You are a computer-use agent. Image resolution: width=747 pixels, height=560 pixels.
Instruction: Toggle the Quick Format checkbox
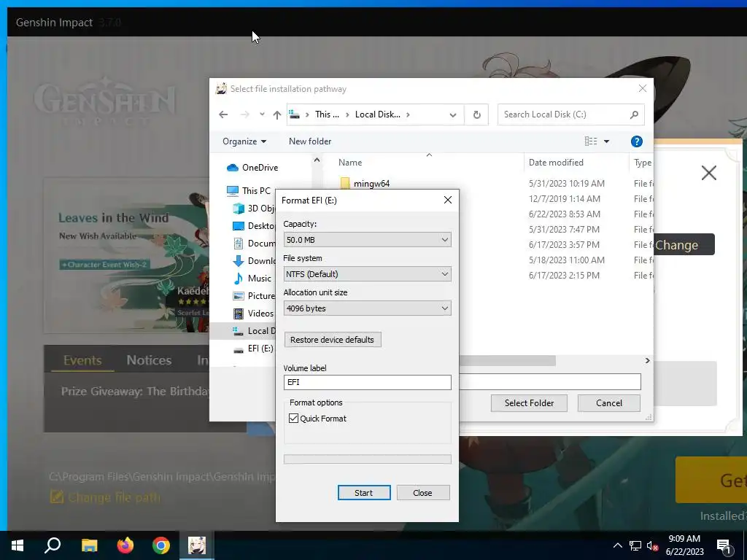(x=293, y=418)
